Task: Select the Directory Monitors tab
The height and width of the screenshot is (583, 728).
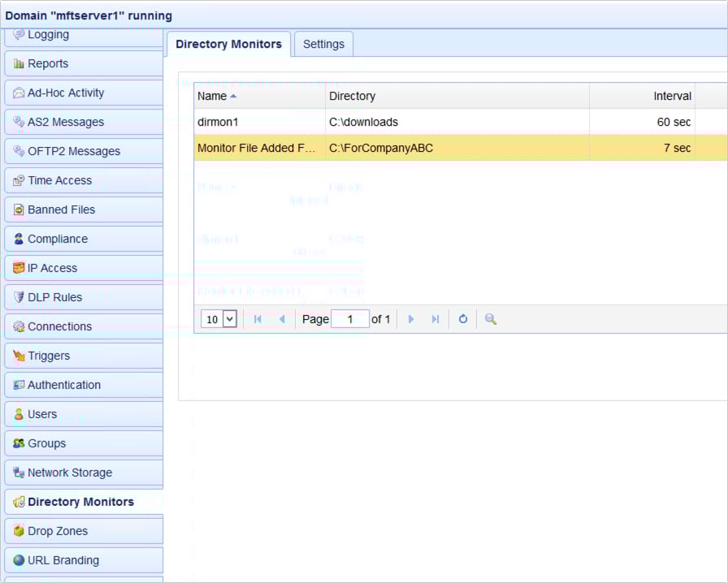Action: coord(228,44)
